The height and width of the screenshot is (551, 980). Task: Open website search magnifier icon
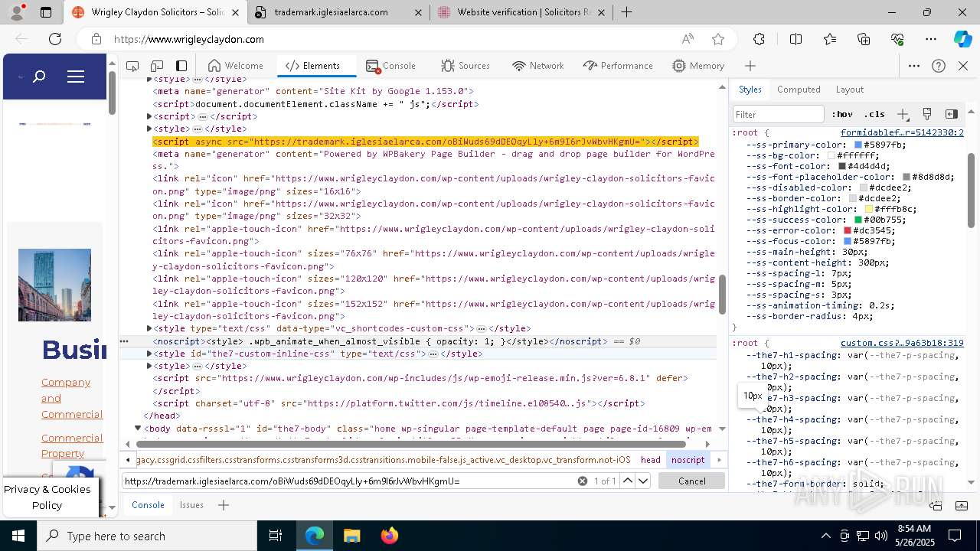pos(39,77)
